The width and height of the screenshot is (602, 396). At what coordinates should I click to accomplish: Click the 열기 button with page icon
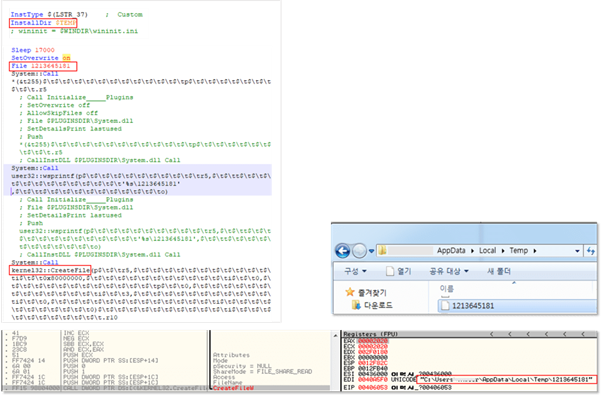(x=399, y=272)
